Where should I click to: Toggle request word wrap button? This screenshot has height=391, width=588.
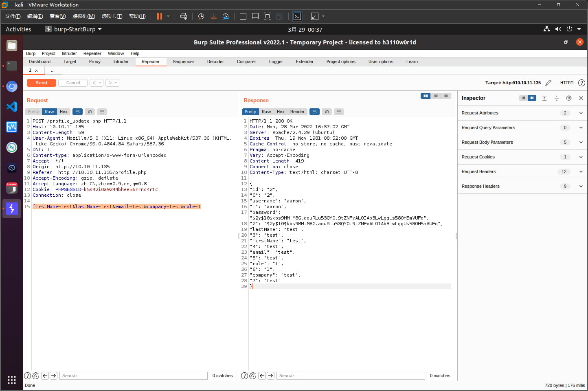(77, 112)
